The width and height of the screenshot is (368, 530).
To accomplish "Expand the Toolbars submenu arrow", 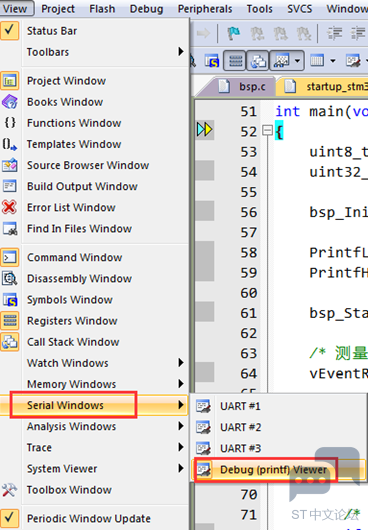I will 181,51.
